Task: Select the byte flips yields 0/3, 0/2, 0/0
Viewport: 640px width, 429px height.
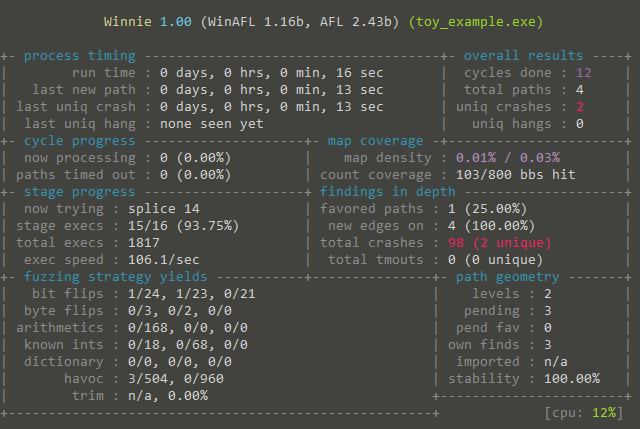Action: coord(180,311)
